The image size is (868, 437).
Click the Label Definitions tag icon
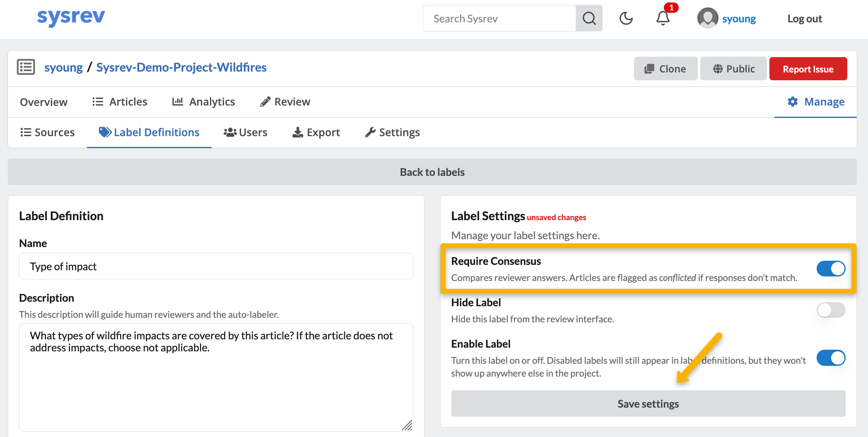tap(105, 132)
